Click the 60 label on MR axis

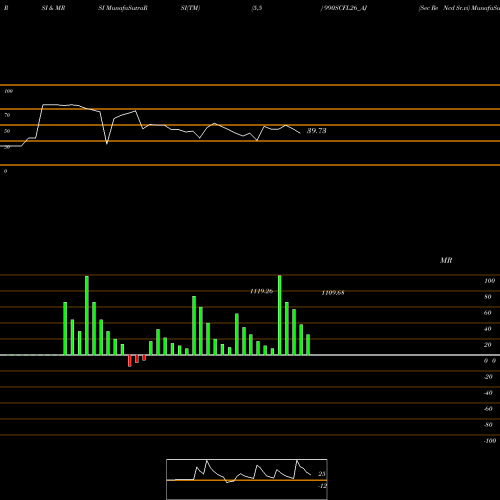tap(488, 313)
